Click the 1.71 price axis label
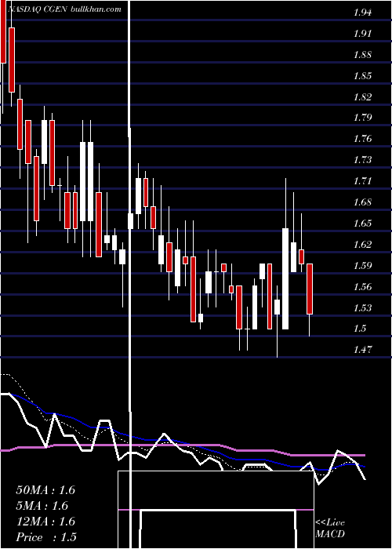This screenshot has width=392, height=549. coord(362,181)
